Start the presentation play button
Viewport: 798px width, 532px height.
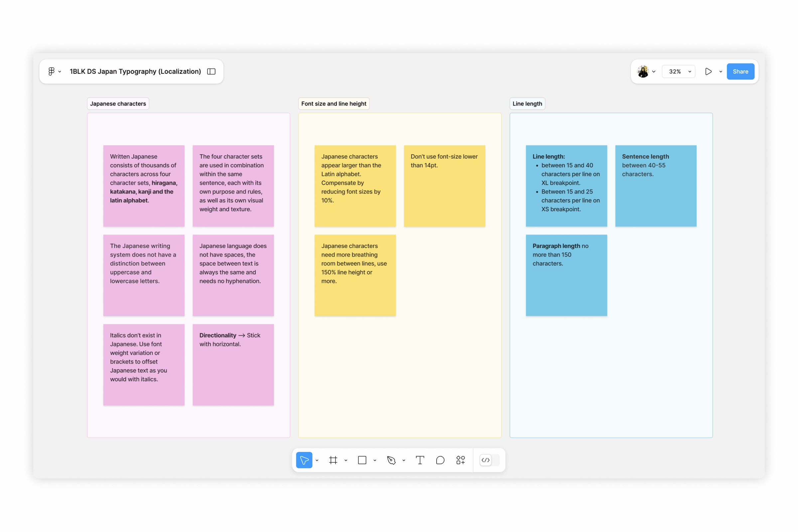pyautogui.click(x=709, y=71)
